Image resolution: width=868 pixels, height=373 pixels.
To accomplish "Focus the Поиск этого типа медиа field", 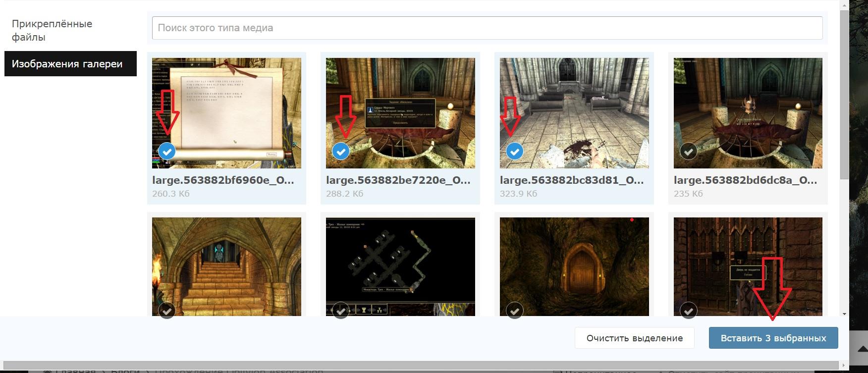I will tap(487, 28).
